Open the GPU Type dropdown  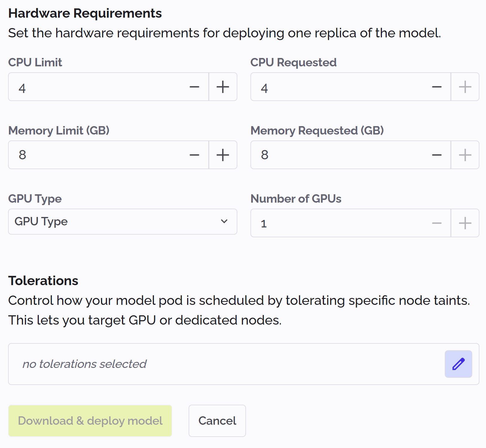click(x=123, y=222)
